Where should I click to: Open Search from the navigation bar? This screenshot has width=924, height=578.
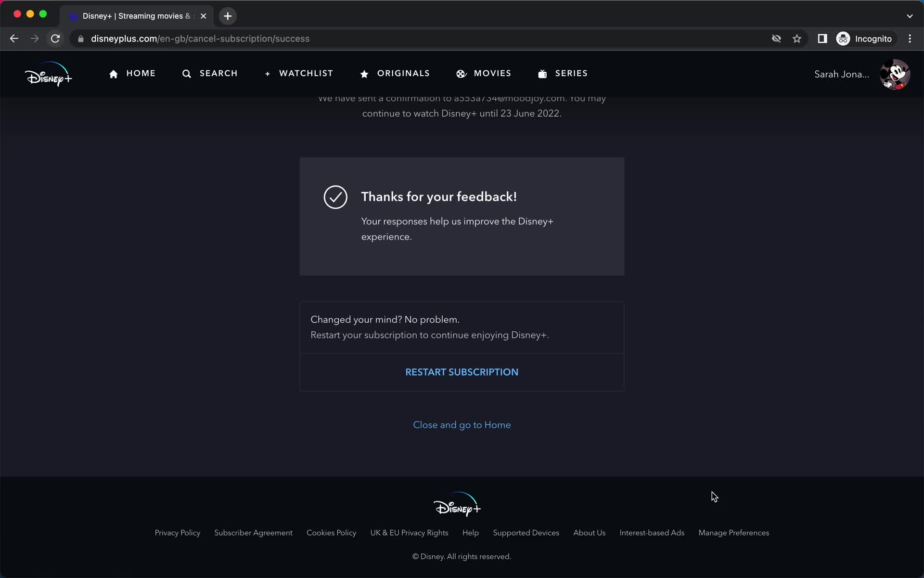(x=210, y=73)
